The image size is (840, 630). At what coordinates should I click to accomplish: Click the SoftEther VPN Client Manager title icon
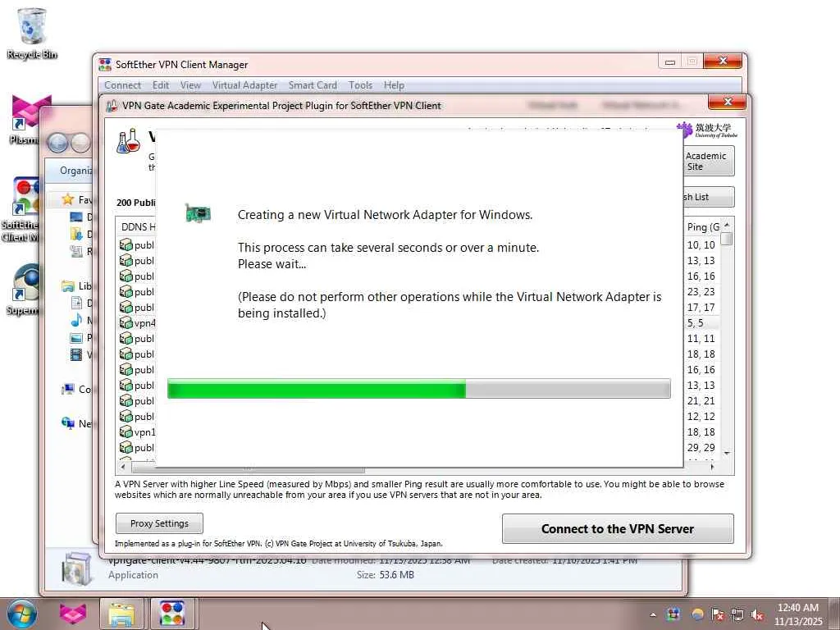[105, 64]
